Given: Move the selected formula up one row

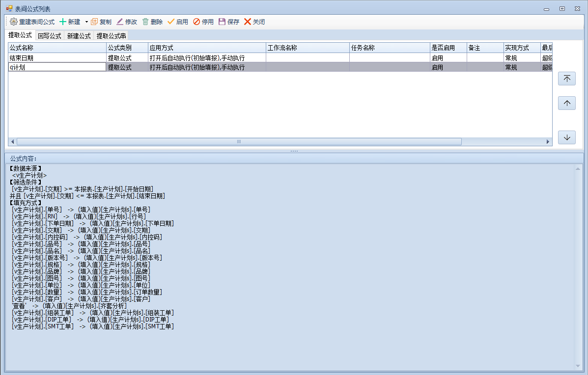Looking at the screenshot, I should [x=567, y=103].
